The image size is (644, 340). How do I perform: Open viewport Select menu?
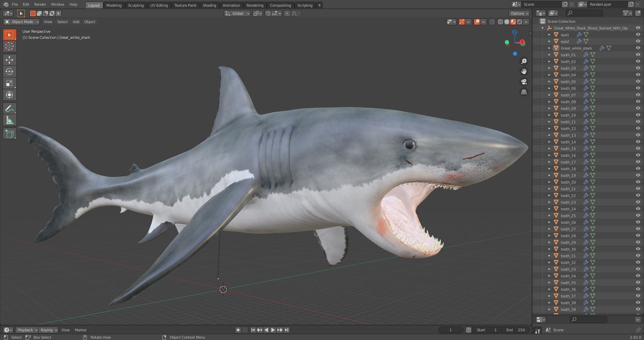pyautogui.click(x=62, y=22)
